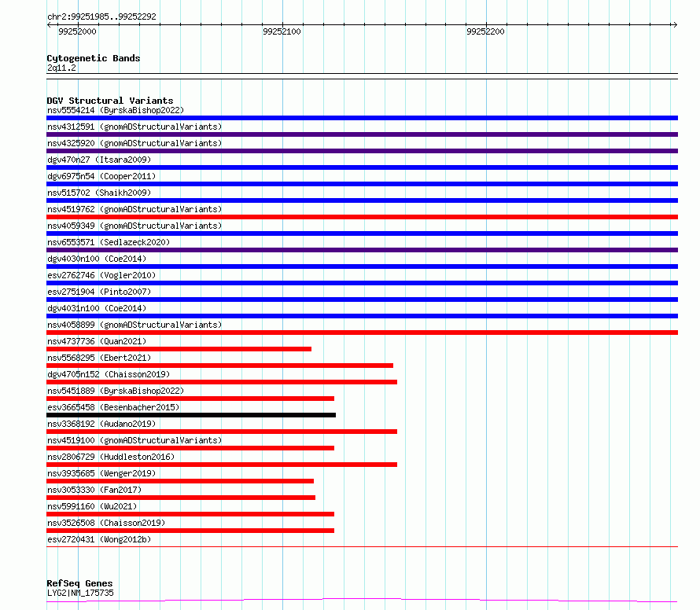Open esv2762746 (Vogler2010) label
700x610 pixels.
pos(101,275)
